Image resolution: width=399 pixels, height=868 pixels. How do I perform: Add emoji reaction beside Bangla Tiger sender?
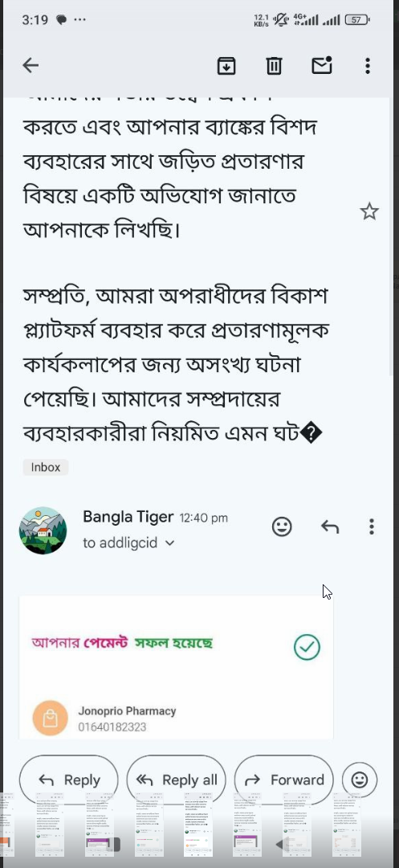point(282,526)
